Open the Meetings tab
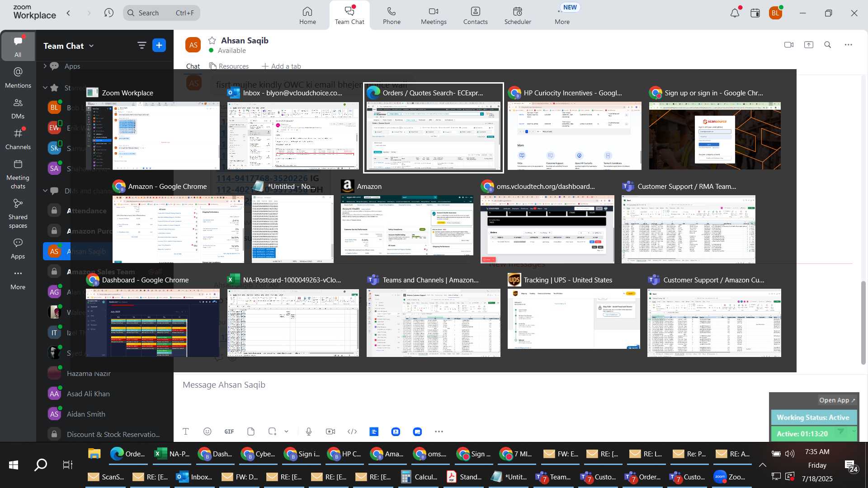868x488 pixels. coord(434,15)
